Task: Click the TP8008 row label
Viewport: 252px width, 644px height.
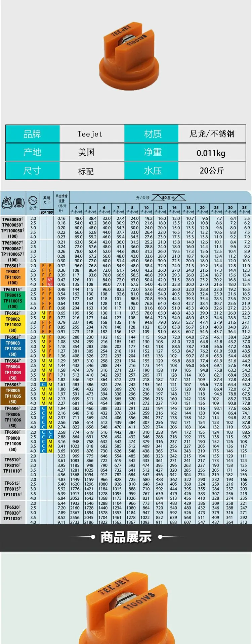Action: (13, 438)
